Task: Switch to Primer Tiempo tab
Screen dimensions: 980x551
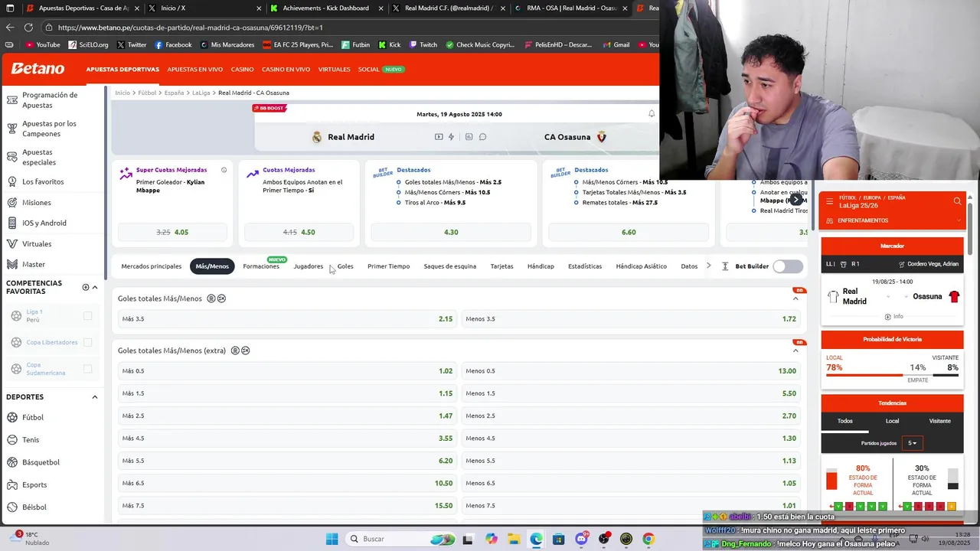Action: (389, 266)
